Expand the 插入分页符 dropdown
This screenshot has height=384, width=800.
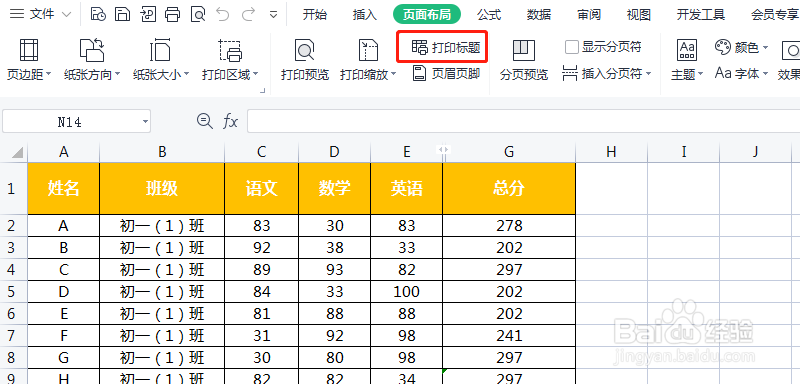point(648,74)
